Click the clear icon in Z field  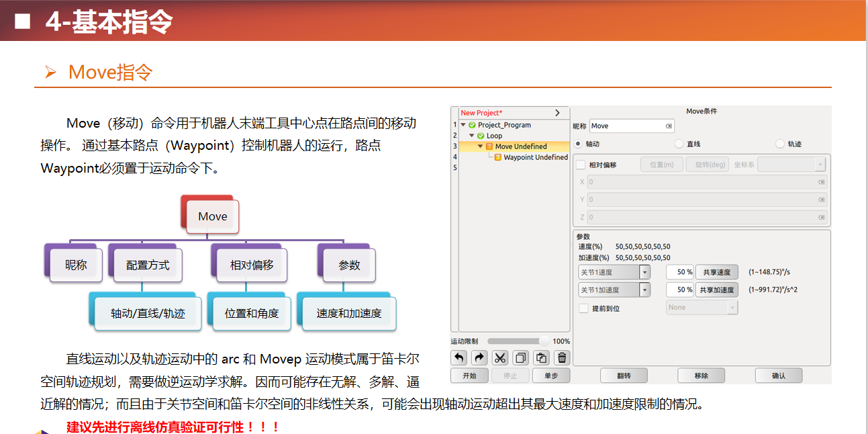[821, 217]
